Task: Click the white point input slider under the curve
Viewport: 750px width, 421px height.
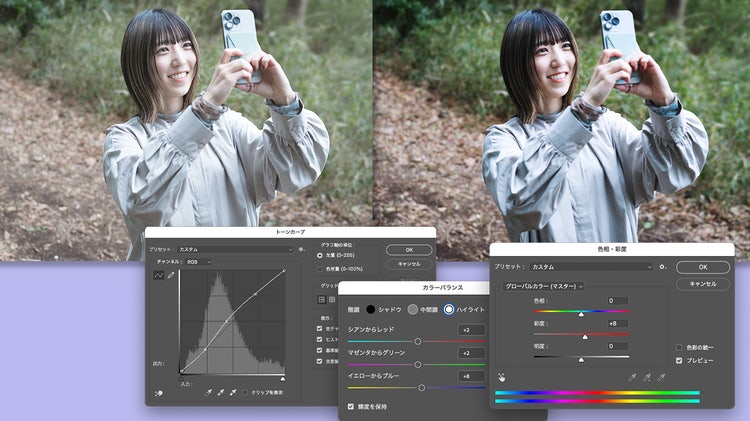Action: click(x=283, y=379)
